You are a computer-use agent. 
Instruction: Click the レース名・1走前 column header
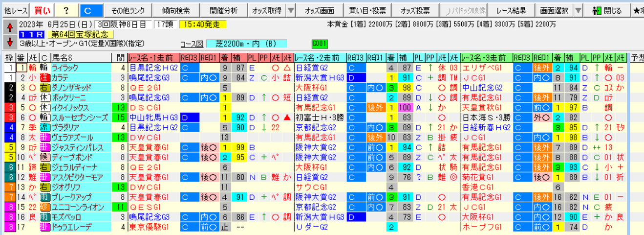pos(153,57)
